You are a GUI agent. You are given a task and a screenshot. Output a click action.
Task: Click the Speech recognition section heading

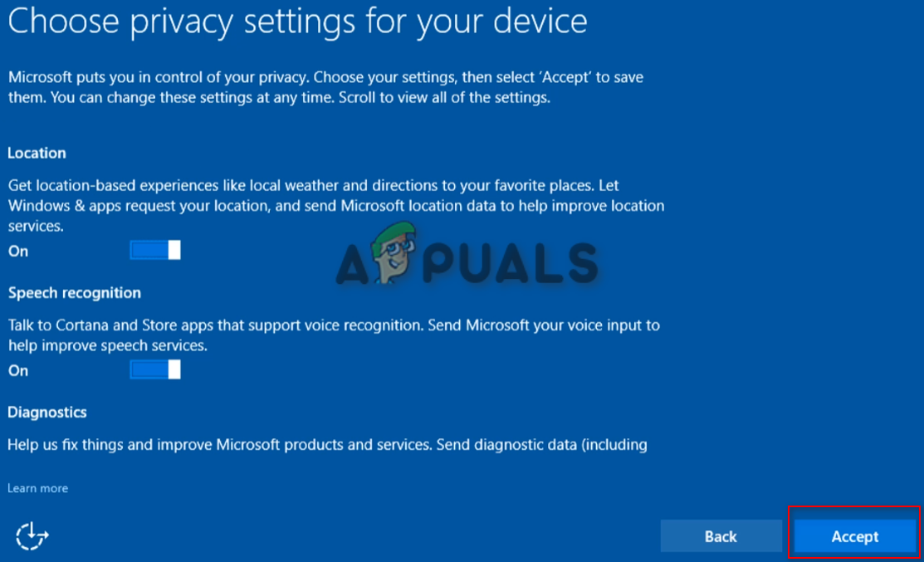[75, 292]
